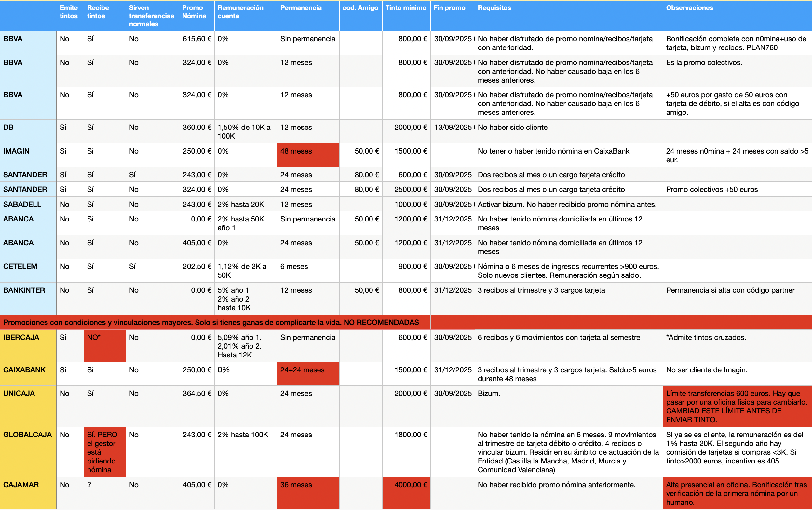Select the 'Es la promo colectivos.' cell
Screen dimensions: 812x510
point(738,71)
